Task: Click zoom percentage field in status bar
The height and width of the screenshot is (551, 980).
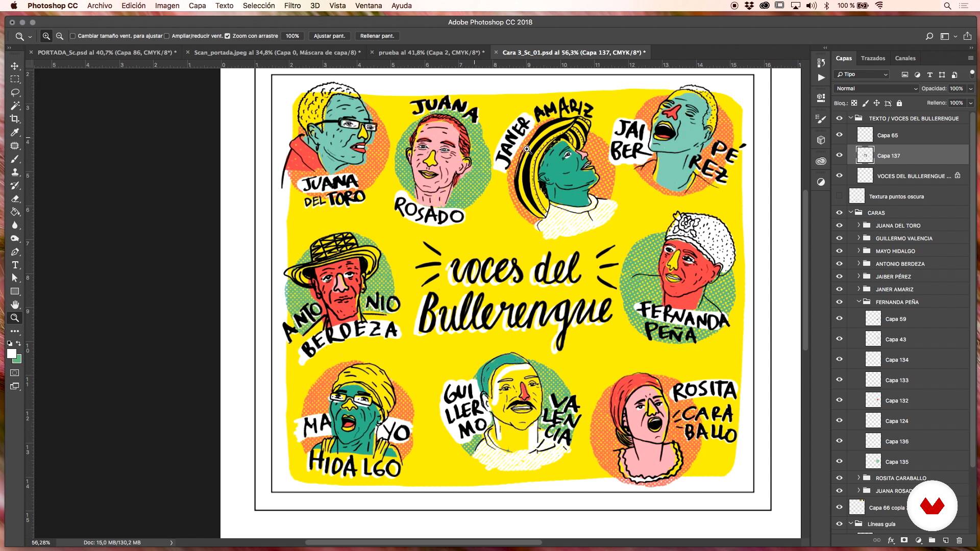Action: (x=41, y=542)
